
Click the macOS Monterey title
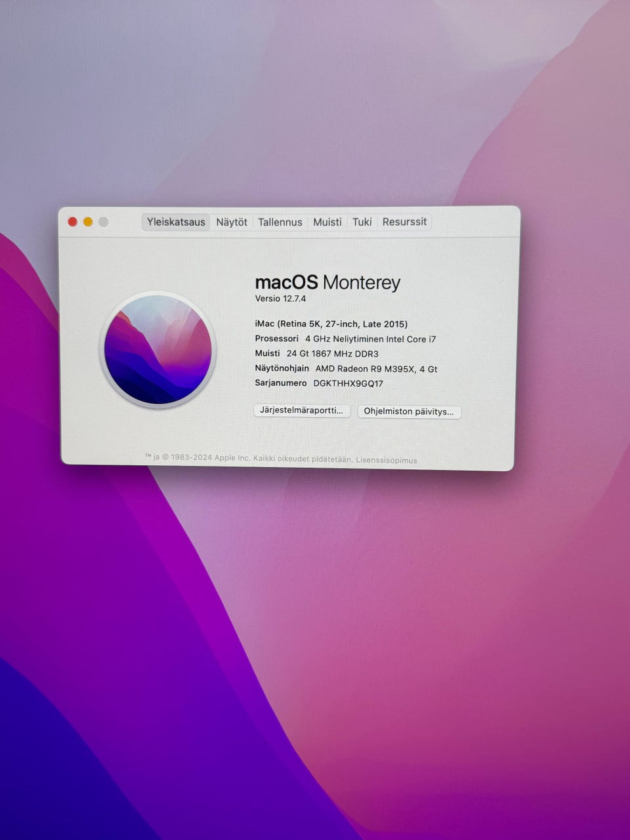pos(327,283)
